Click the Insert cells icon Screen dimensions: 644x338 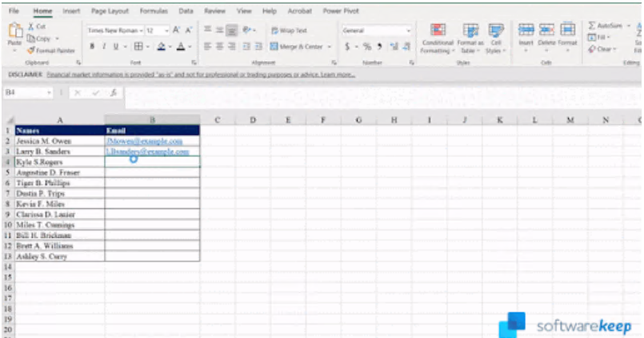pos(526,34)
